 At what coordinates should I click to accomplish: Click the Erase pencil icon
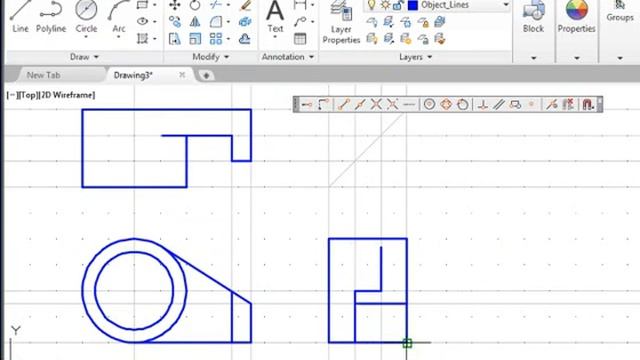(245, 5)
